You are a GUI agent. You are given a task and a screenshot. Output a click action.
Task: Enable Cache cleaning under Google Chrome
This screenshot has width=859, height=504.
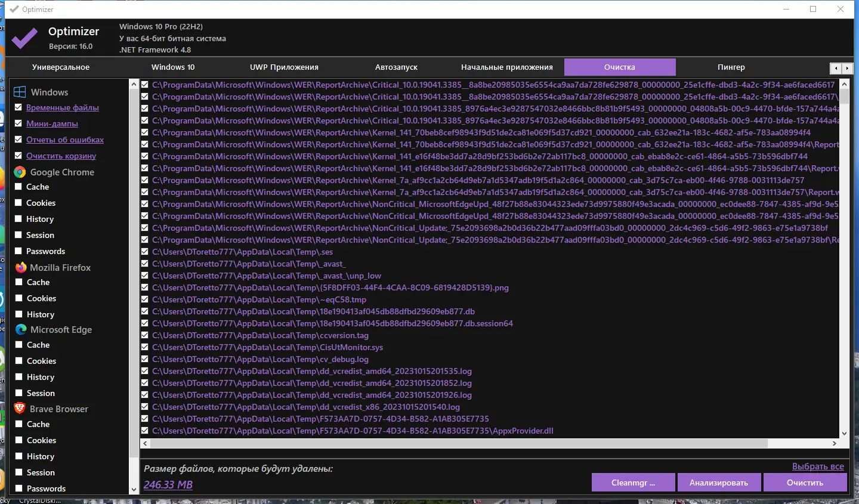18,187
